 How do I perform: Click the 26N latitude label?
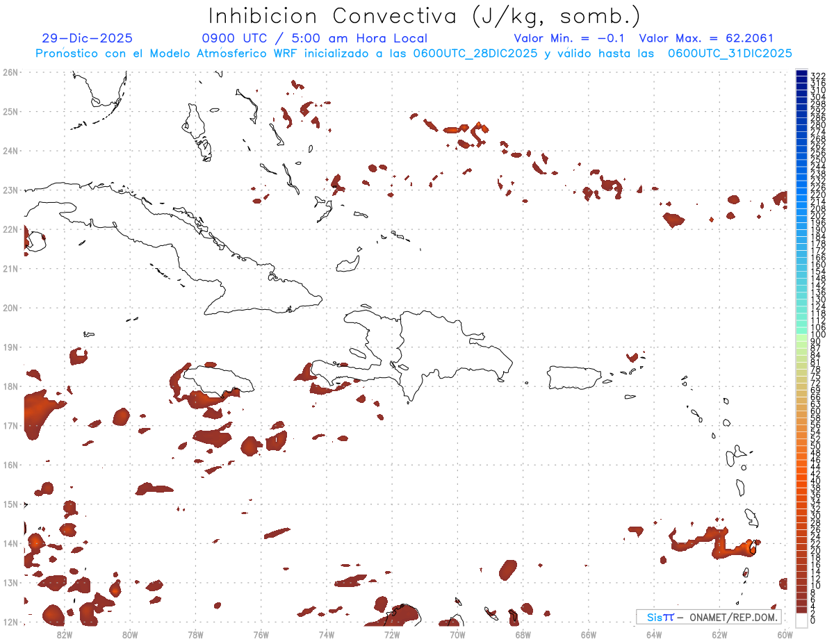click(10, 72)
